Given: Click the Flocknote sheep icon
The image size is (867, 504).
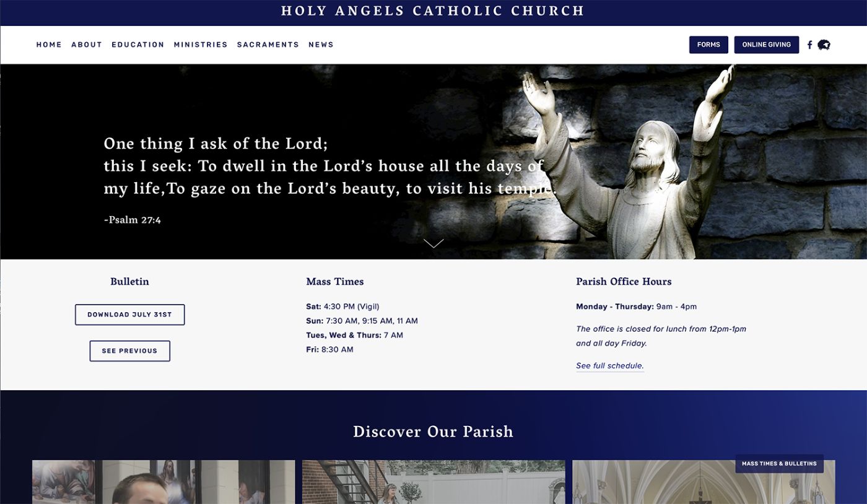Looking at the screenshot, I should (x=824, y=45).
